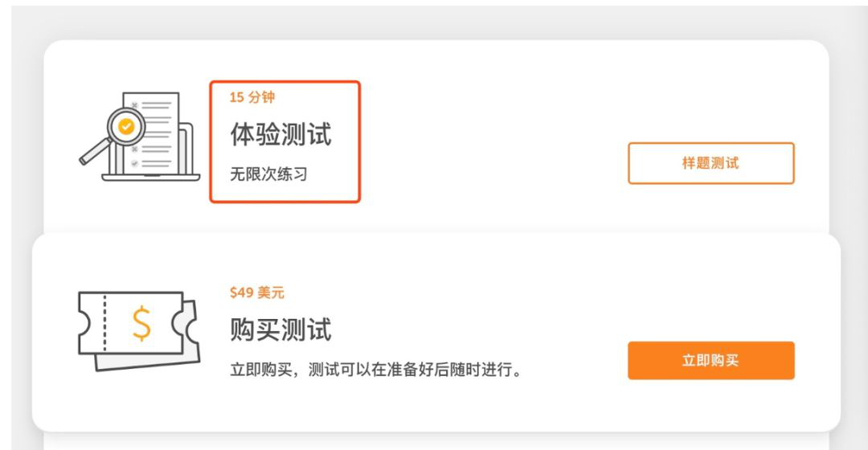The height and width of the screenshot is (450, 868).
Task: Click the 15 分钟 duration label
Action: coord(252,97)
